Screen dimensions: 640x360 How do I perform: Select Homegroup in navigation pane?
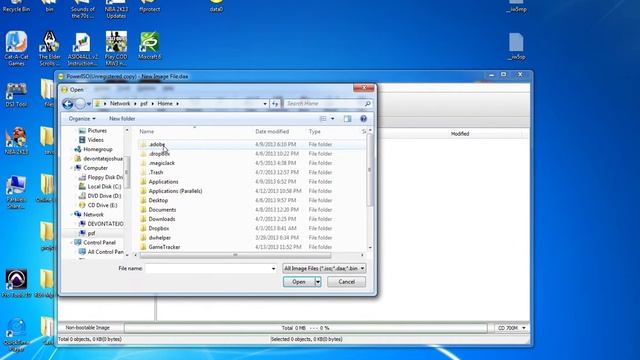[x=93, y=149]
